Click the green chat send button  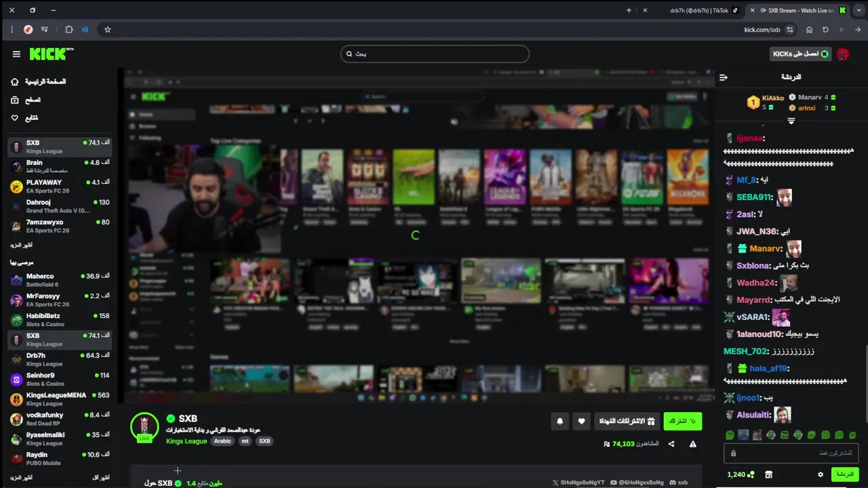844,474
